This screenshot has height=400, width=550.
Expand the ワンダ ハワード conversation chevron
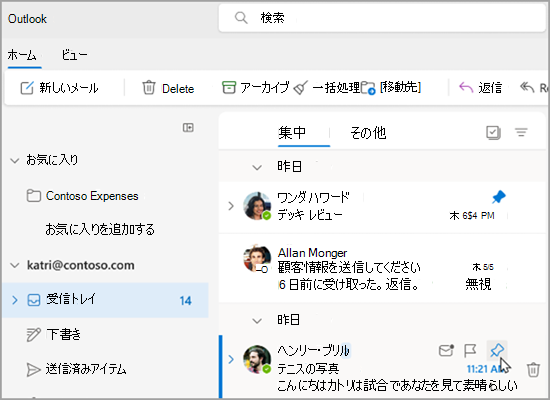[x=231, y=206]
